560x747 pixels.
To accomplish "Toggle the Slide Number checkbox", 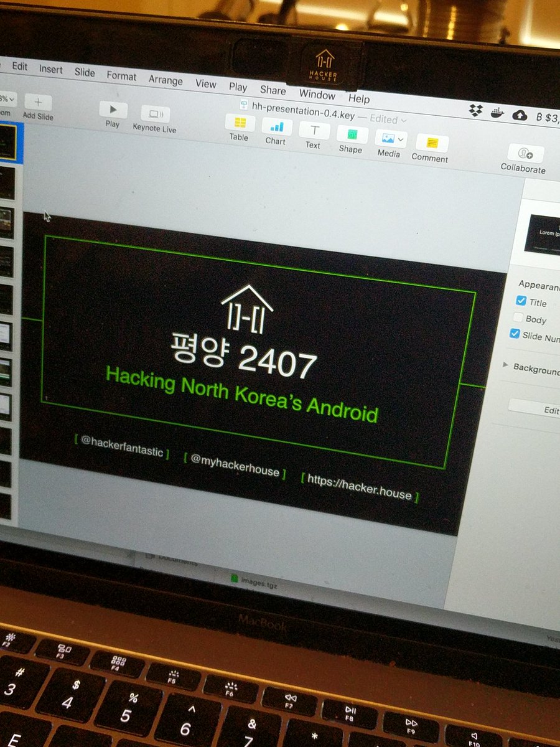I will click(x=514, y=334).
